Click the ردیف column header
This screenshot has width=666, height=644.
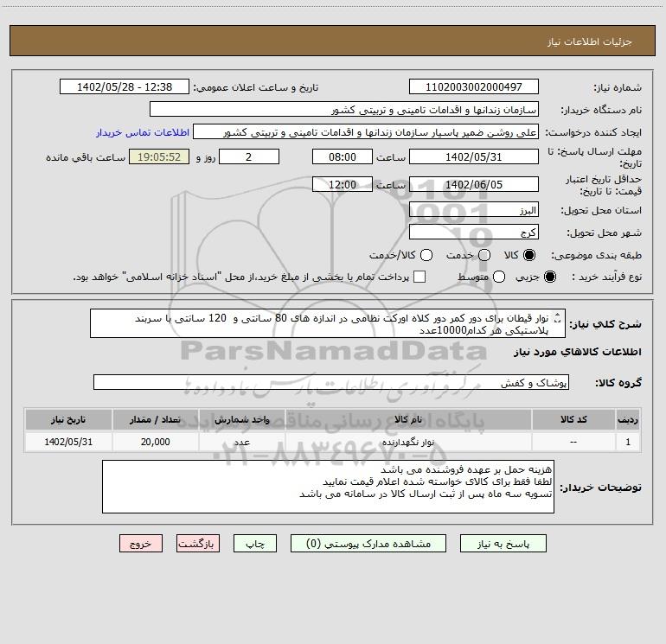[628, 419]
